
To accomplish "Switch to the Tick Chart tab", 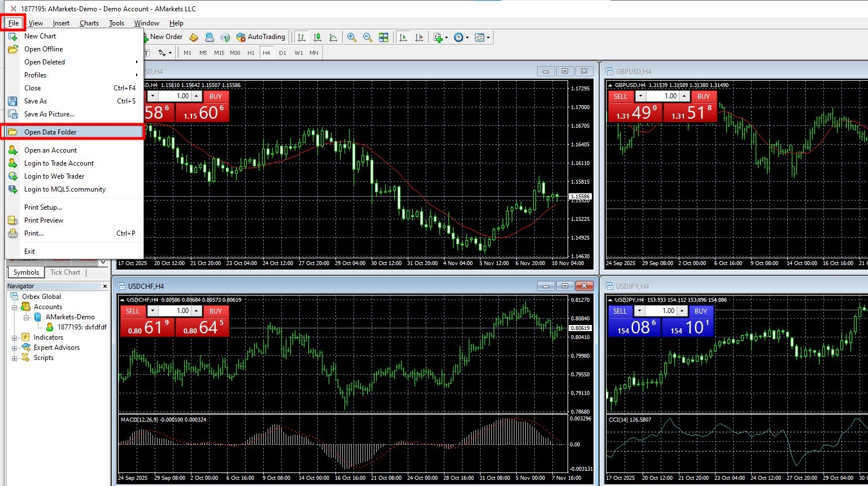I will coord(65,272).
